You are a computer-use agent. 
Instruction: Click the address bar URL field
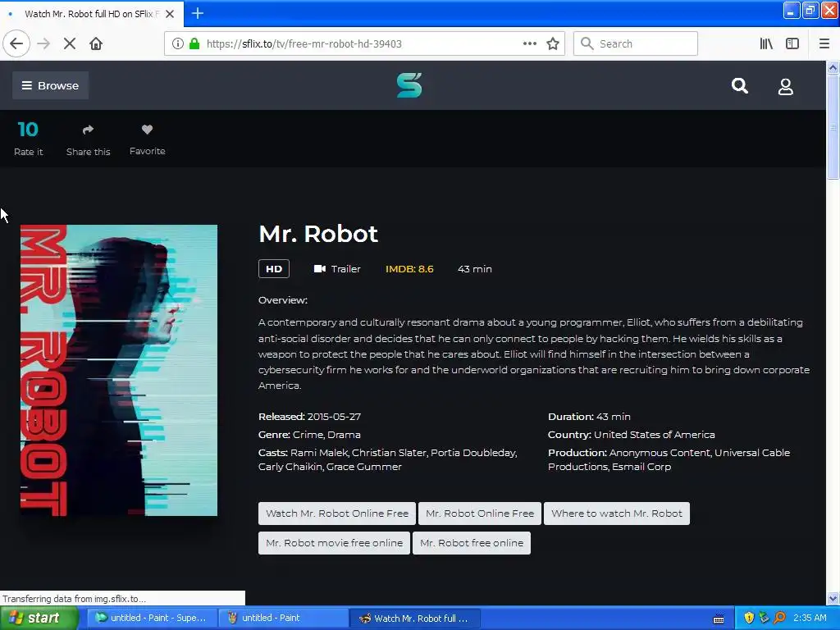(x=363, y=43)
